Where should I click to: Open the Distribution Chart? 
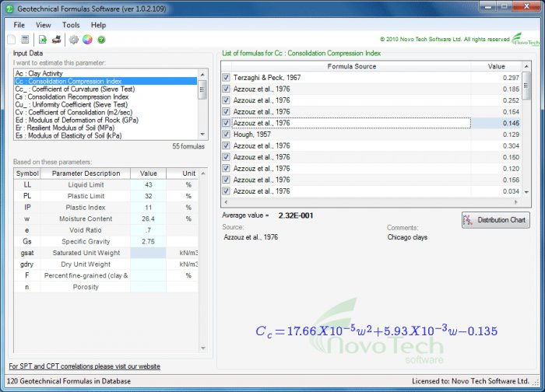click(496, 220)
